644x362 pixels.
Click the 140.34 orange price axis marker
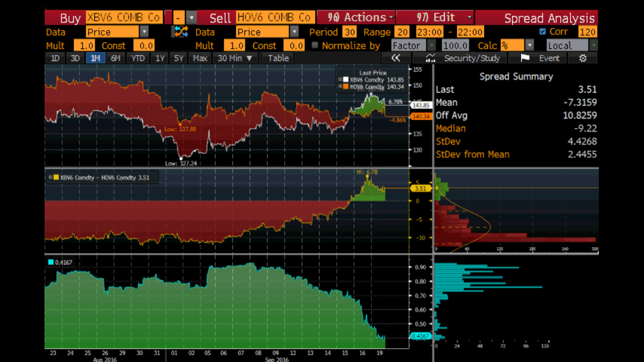pos(421,116)
